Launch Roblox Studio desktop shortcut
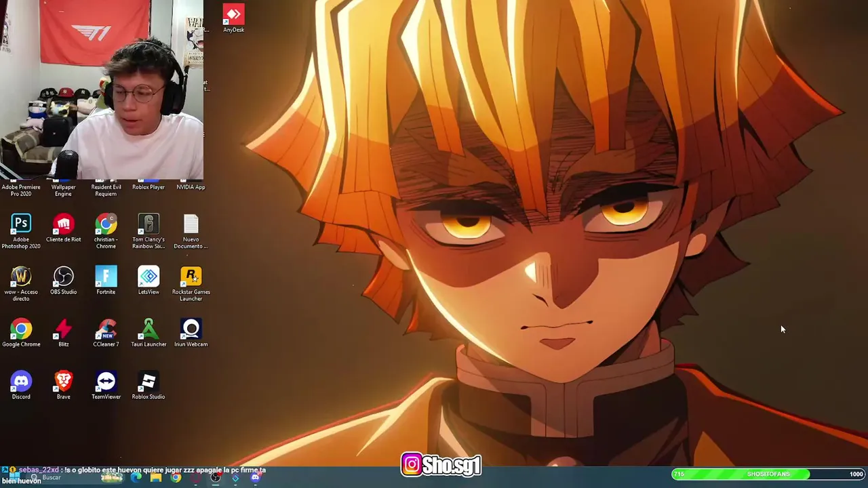Image resolution: width=868 pixels, height=488 pixels. (x=149, y=386)
